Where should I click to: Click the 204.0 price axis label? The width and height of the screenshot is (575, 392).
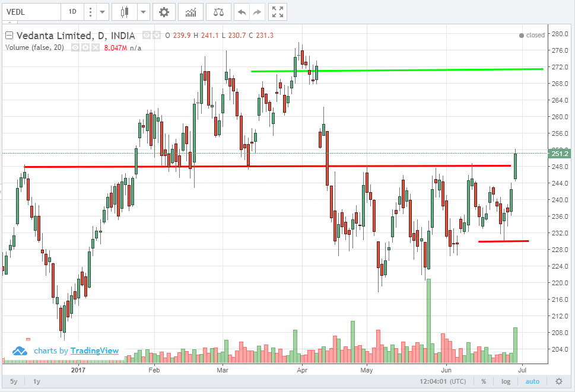[x=560, y=349]
